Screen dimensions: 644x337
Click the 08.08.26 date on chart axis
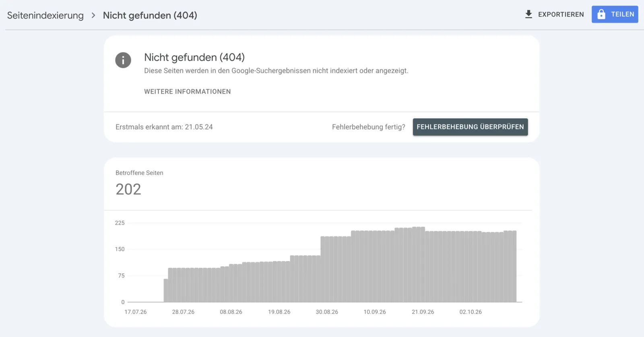231,312
